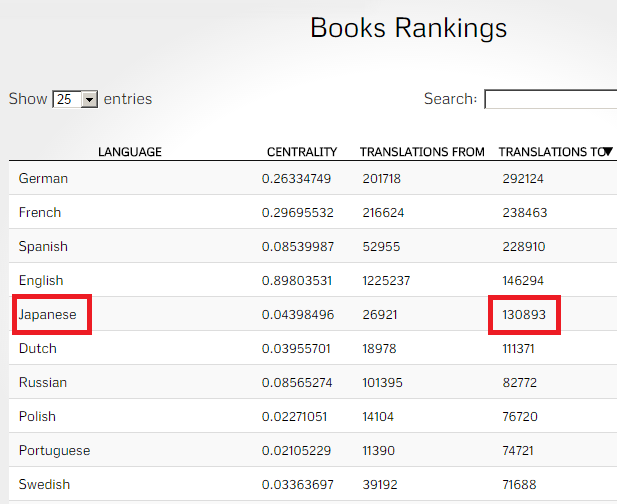The width and height of the screenshot is (617, 504).
Task: Select the Japanese language cell
Action: (48, 315)
